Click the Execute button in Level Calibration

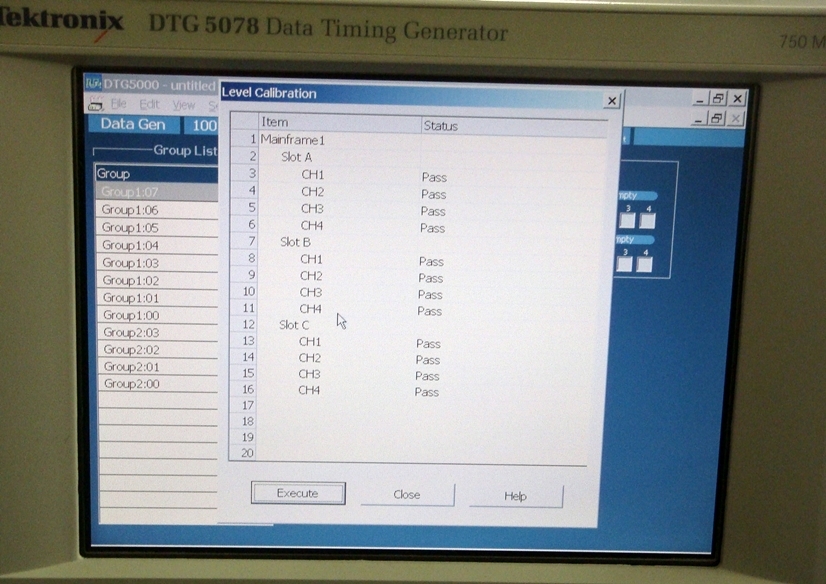click(298, 493)
